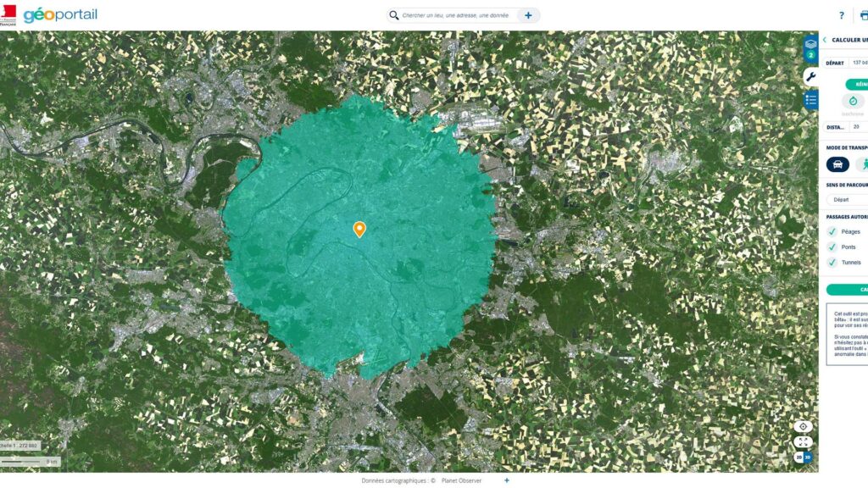
Task: Click the geolocation crosshair button
Action: [803, 427]
